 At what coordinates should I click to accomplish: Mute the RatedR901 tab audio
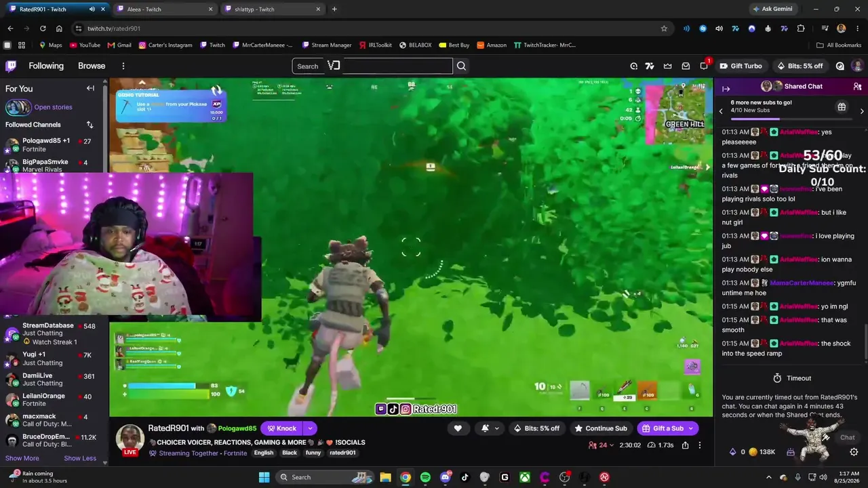coord(92,9)
